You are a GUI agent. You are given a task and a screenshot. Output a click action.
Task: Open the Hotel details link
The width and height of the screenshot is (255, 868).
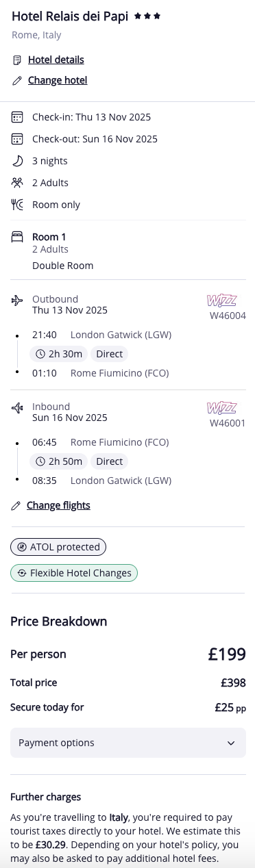[56, 60]
